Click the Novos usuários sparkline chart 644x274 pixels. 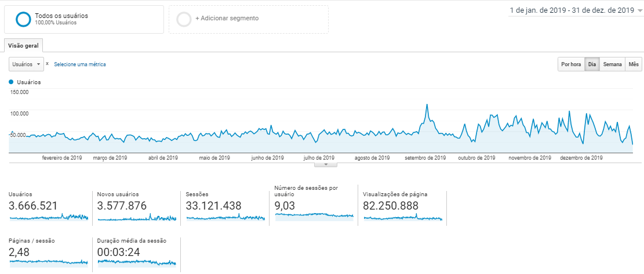tap(137, 218)
